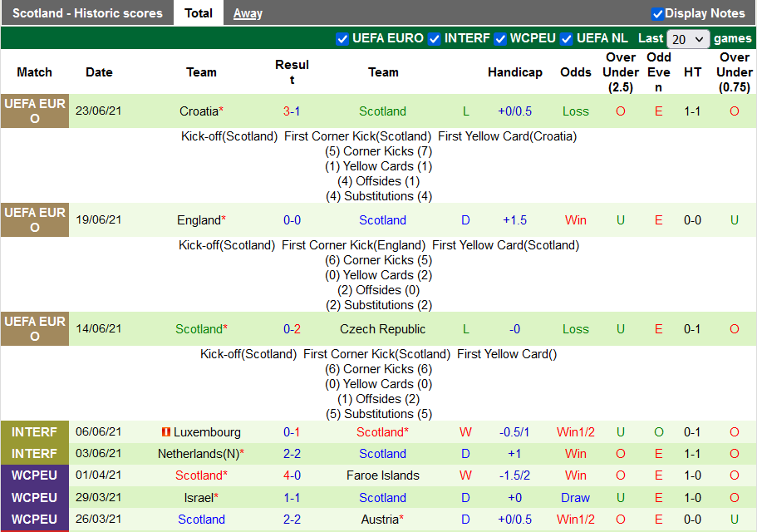The image size is (757, 532).
Task: Open the Last 20 games dropdown
Action: tap(688, 39)
